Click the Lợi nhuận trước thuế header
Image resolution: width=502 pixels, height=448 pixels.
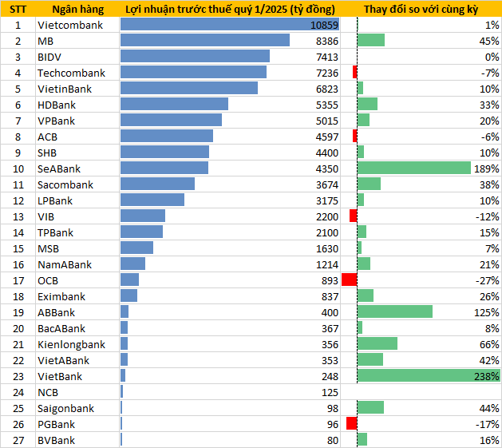click(x=230, y=9)
